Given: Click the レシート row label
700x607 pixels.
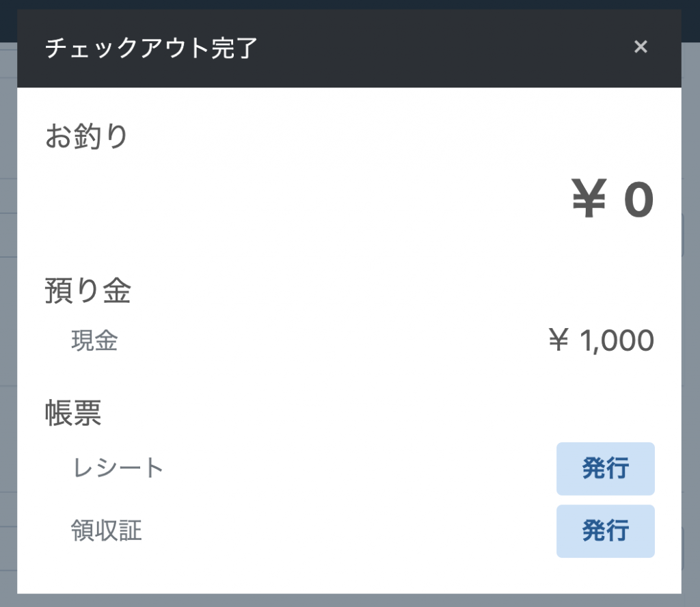Looking at the screenshot, I should point(118,469).
